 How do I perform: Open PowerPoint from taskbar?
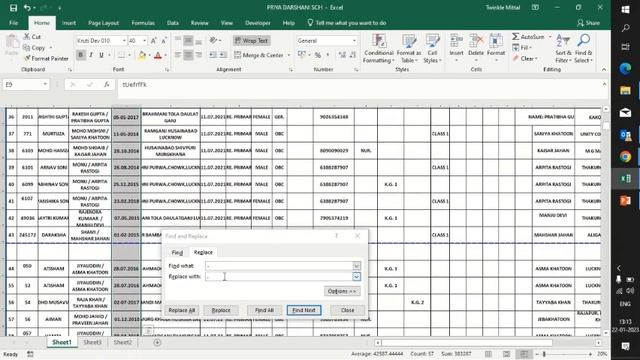[x=625, y=201]
